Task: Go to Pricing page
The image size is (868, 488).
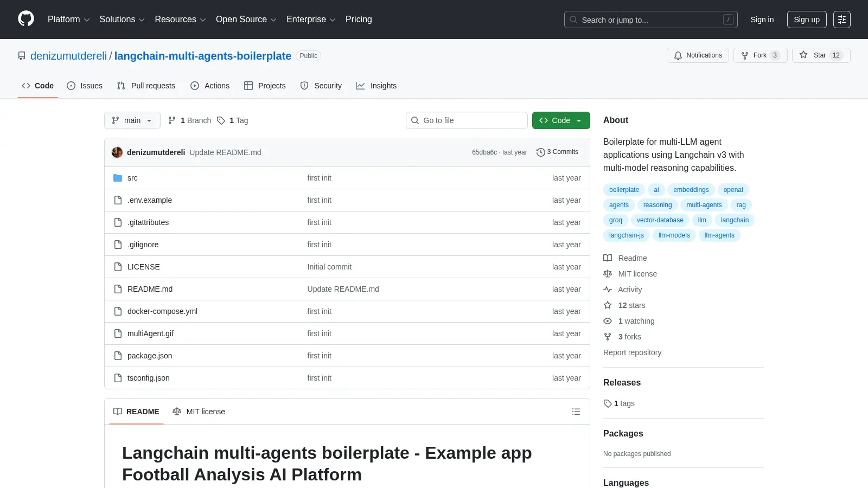Action: (x=359, y=20)
